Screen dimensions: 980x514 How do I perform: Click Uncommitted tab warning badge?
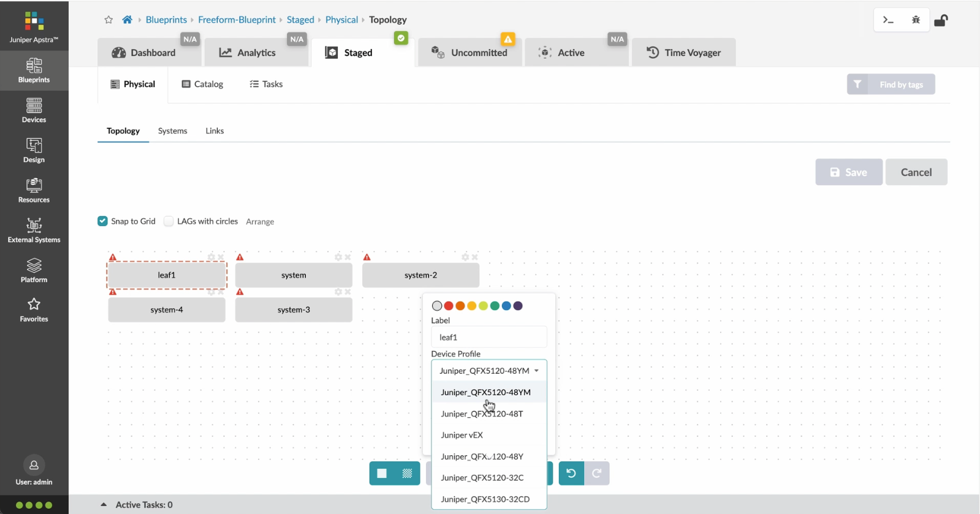[507, 39]
